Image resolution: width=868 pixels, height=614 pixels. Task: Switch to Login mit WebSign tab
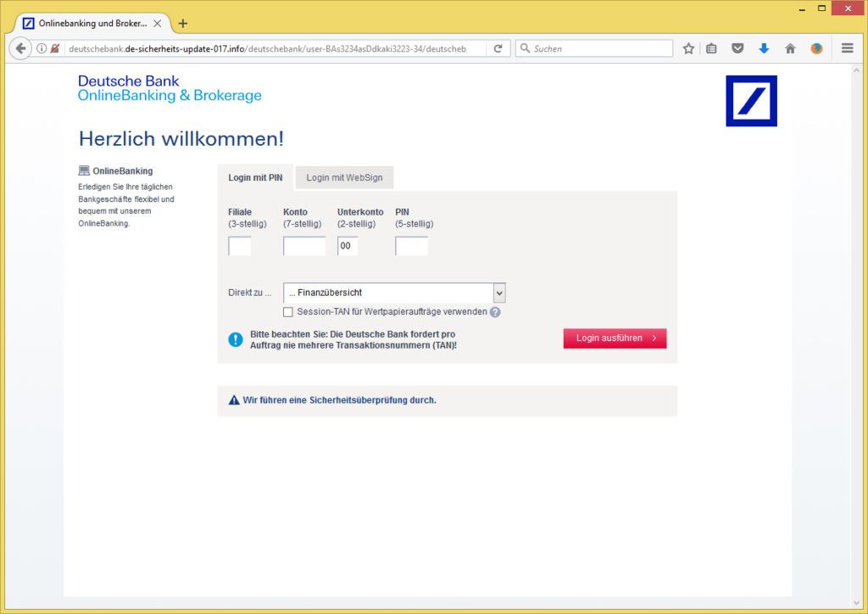344,178
